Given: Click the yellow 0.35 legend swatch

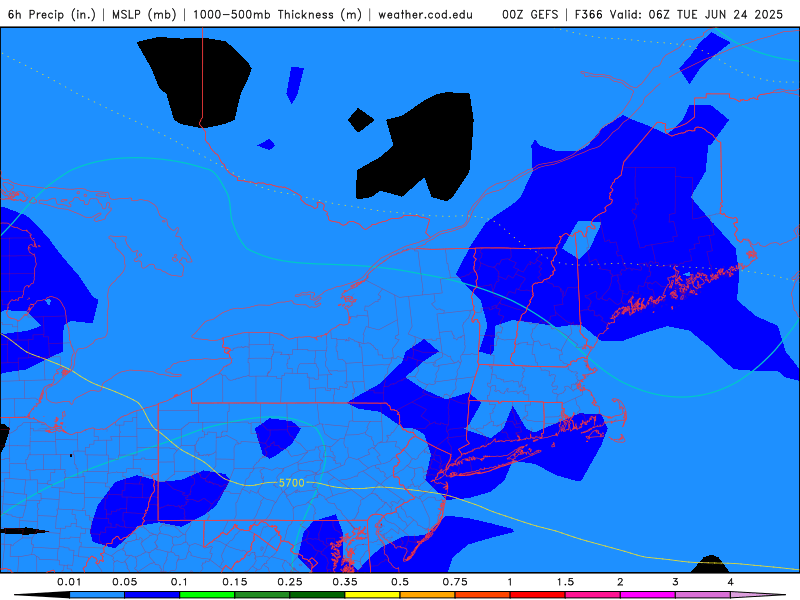Looking at the screenshot, I should (372, 595).
